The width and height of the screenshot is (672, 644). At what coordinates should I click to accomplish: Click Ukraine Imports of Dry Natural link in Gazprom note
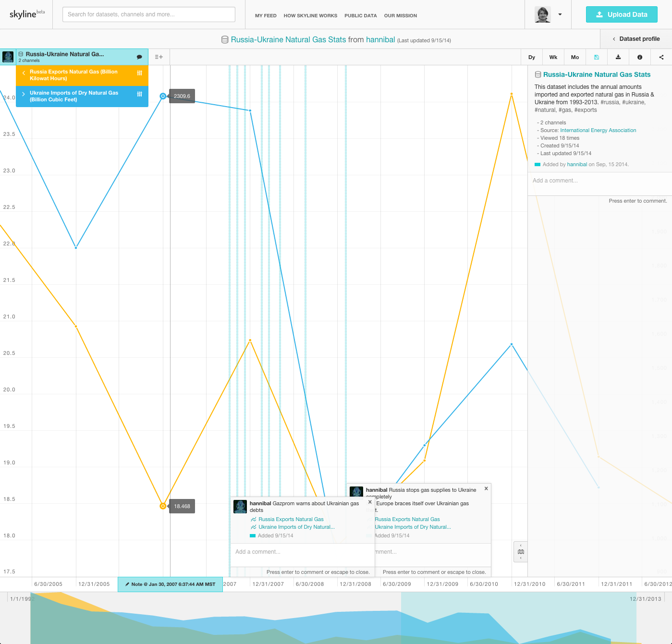296,527
